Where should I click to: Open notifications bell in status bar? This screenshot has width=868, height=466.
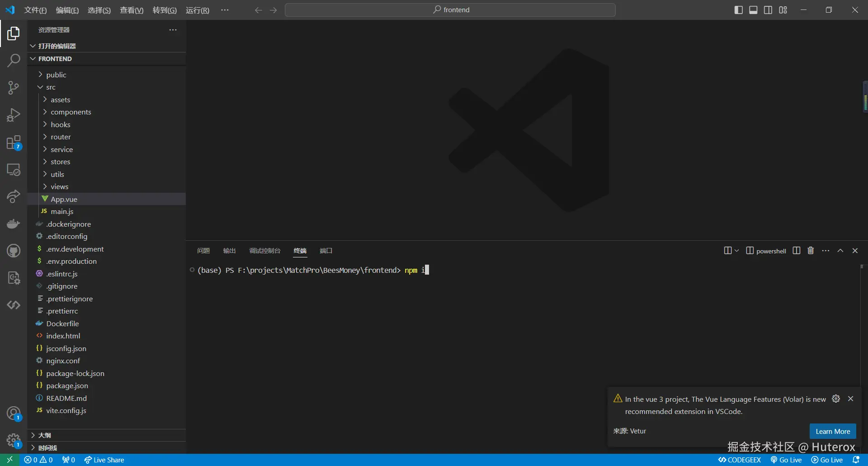pyautogui.click(x=856, y=460)
